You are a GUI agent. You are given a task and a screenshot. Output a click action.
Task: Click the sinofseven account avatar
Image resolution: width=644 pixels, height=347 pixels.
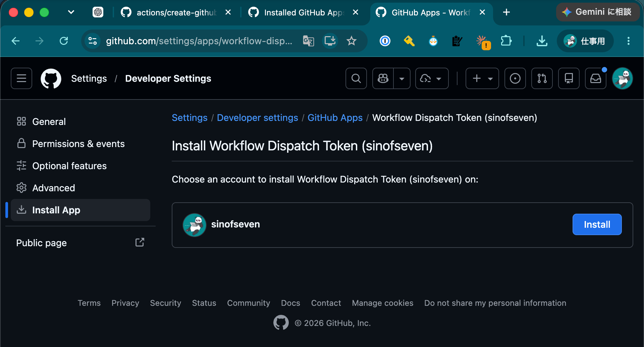pos(195,225)
